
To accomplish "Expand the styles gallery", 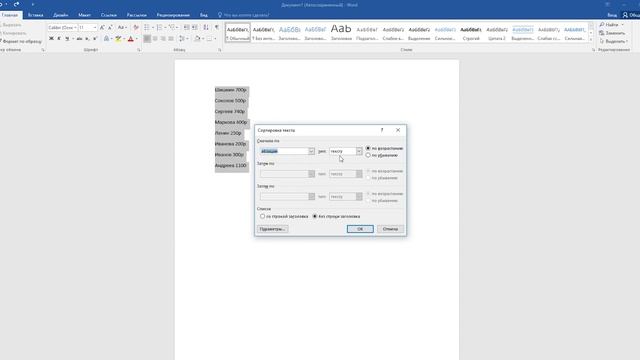I will click(591, 39).
